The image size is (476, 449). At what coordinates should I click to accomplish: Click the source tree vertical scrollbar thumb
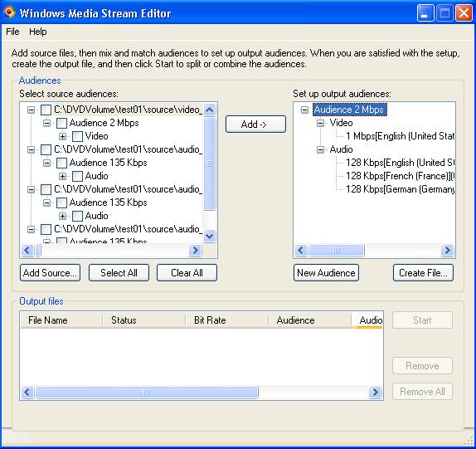point(210,163)
